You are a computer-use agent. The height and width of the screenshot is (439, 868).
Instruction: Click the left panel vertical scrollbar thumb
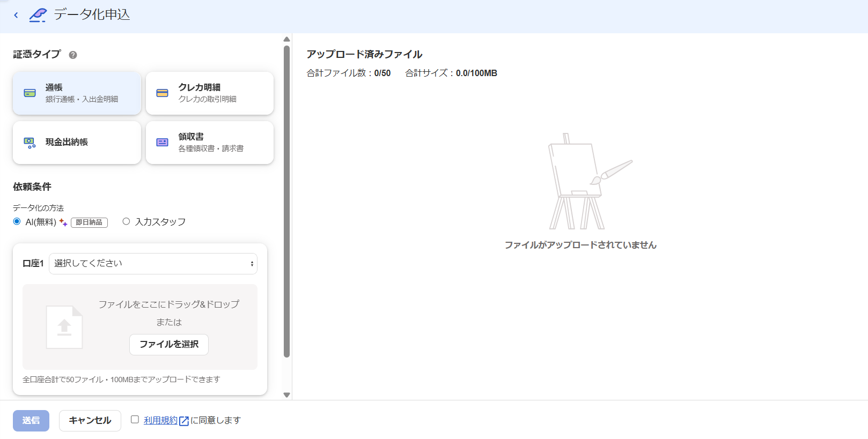pos(286,202)
